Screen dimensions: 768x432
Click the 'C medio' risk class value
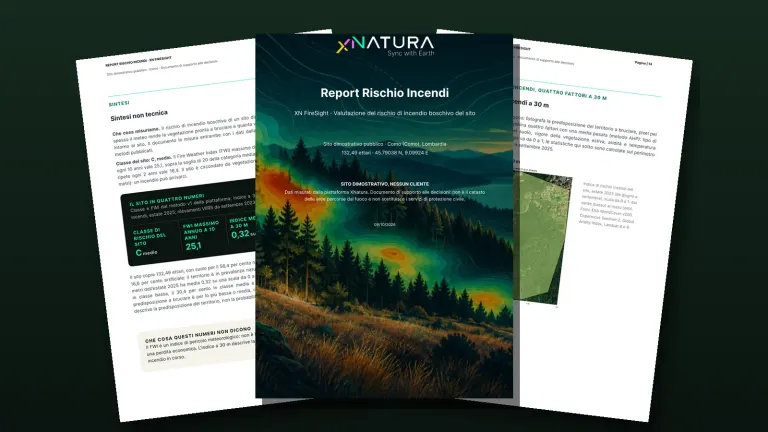click(x=146, y=253)
